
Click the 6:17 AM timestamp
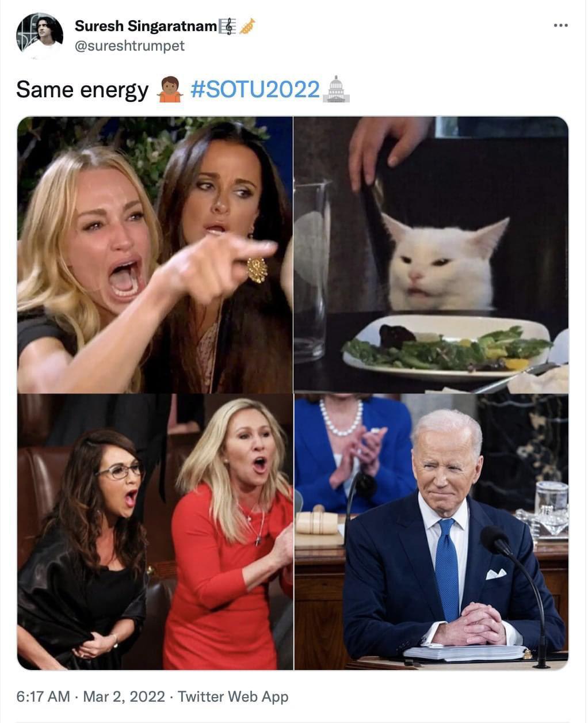43,697
